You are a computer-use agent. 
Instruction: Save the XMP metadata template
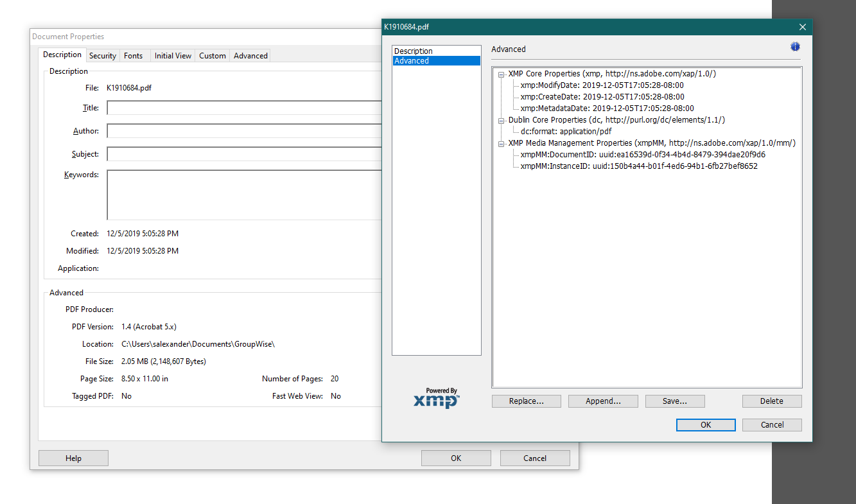(675, 401)
